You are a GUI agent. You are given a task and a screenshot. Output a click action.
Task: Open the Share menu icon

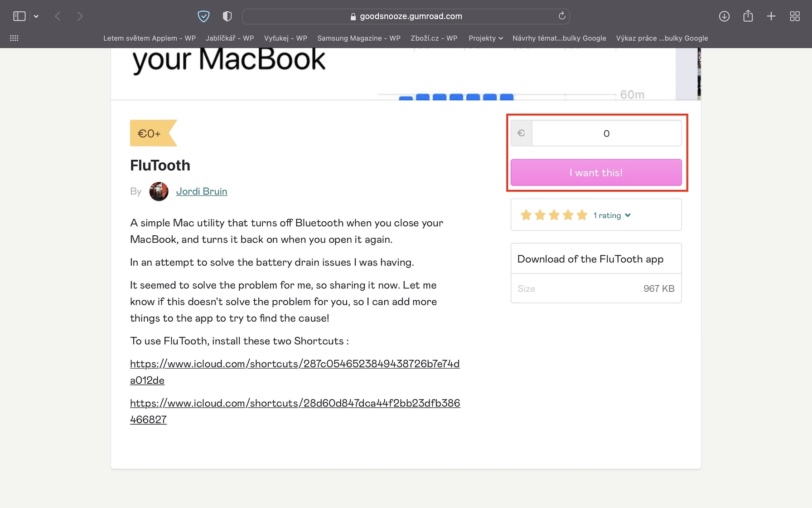tap(748, 16)
